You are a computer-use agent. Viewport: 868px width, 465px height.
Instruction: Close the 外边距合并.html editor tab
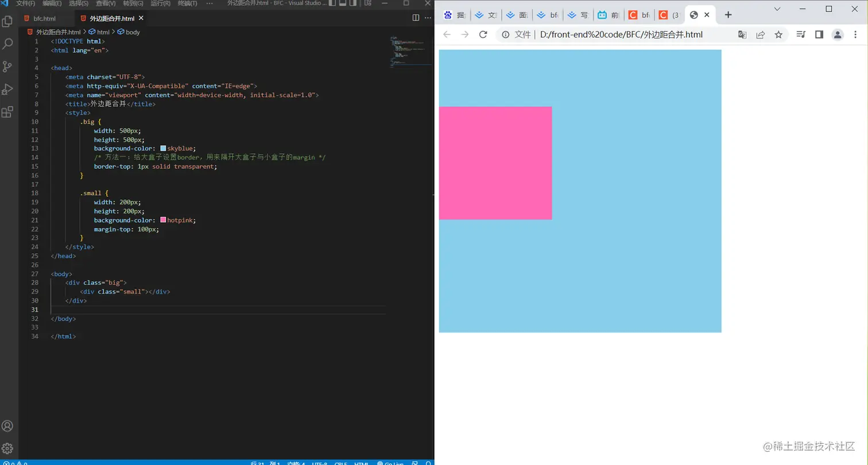tap(141, 18)
